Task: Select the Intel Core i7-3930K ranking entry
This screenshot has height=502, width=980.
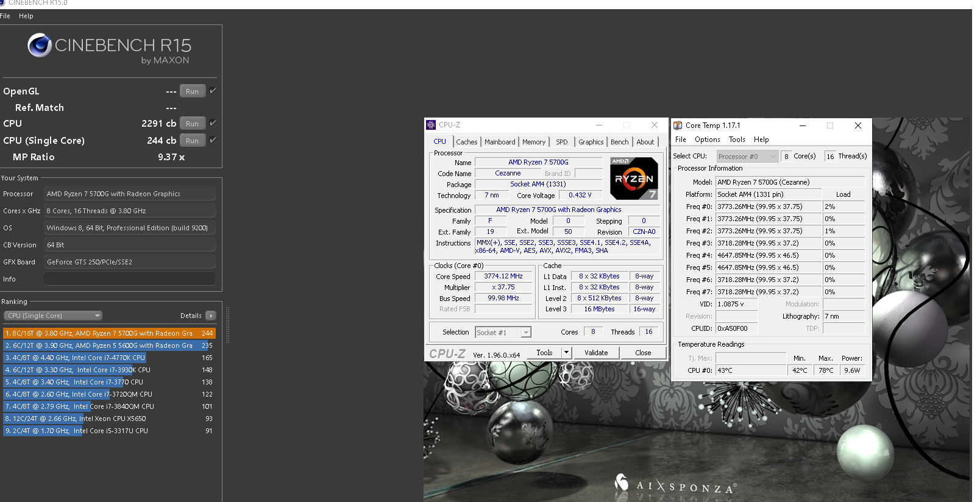Action: click(x=109, y=370)
